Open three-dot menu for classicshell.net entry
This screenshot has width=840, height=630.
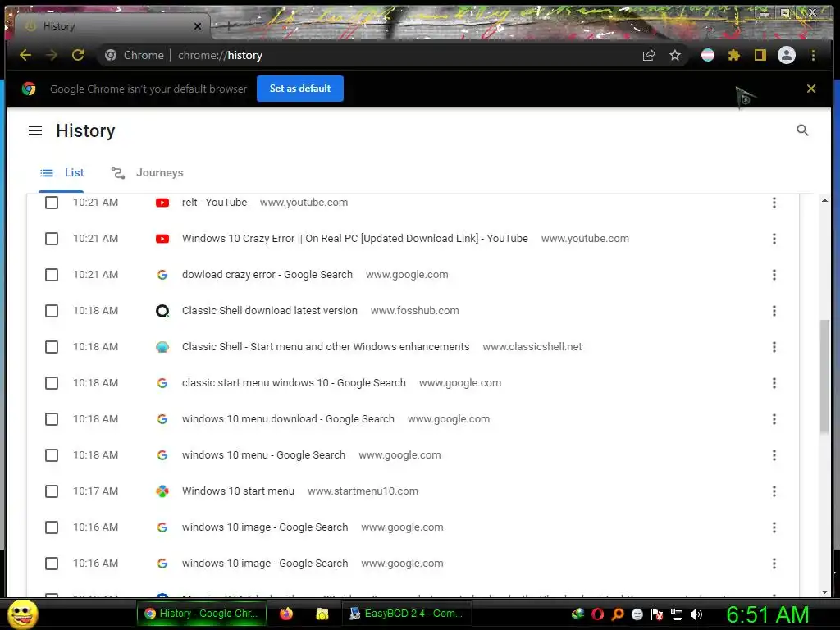pos(774,347)
